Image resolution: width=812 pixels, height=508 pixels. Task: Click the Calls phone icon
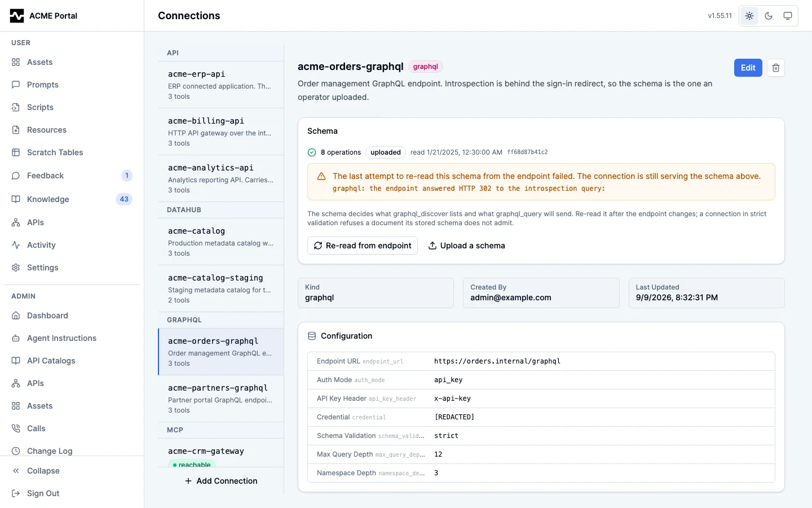16,428
